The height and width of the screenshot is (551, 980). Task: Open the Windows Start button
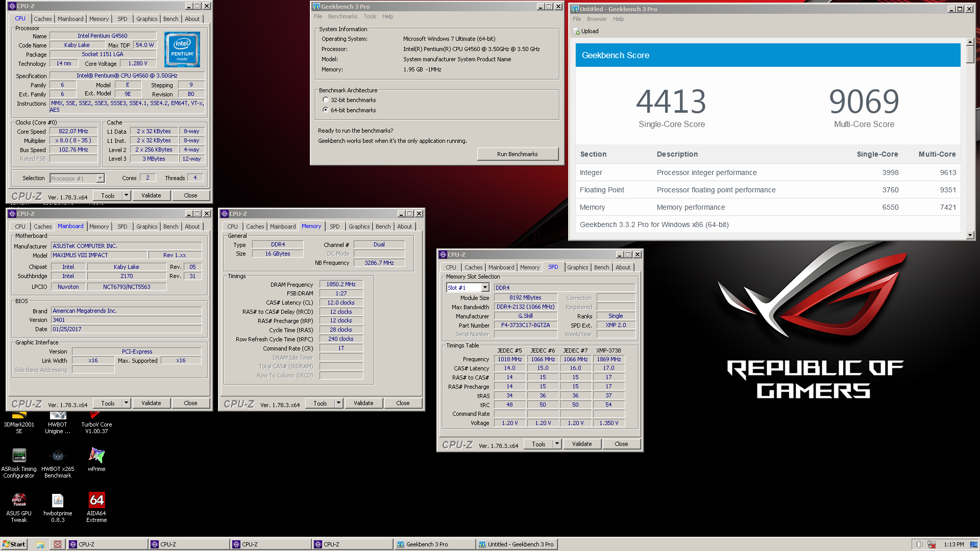(14, 544)
